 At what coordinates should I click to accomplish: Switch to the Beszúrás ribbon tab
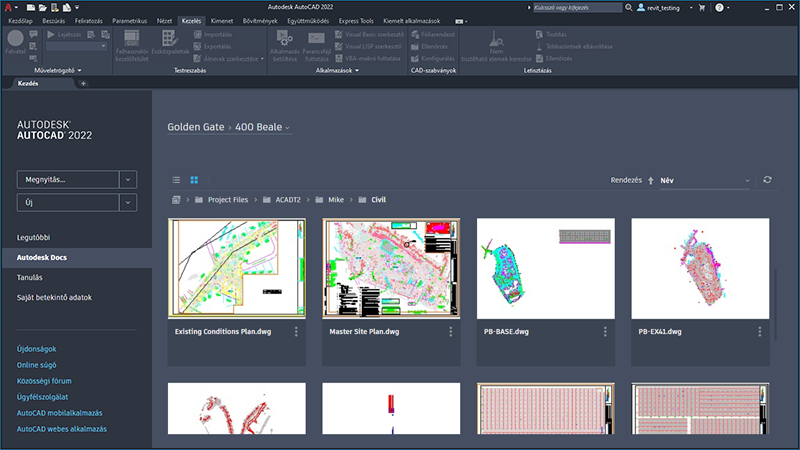(x=54, y=21)
